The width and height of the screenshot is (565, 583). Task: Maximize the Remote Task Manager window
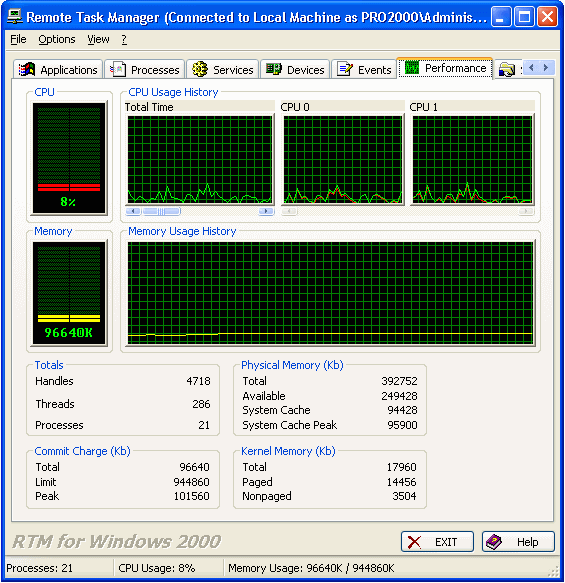(x=524, y=17)
